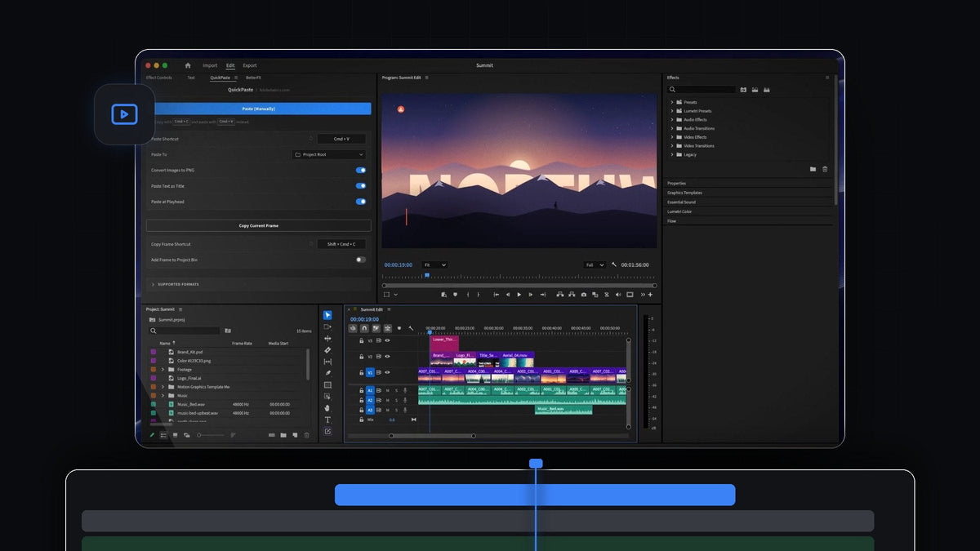The width and height of the screenshot is (980, 551).
Task: Adjust the Project panel thumbnail zoom slider
Action: [x=211, y=435]
